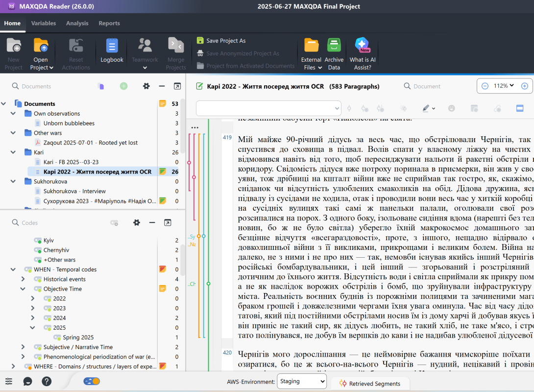The image size is (534, 392).
Task: Click the highlight coding pen icon
Action: pos(425,108)
